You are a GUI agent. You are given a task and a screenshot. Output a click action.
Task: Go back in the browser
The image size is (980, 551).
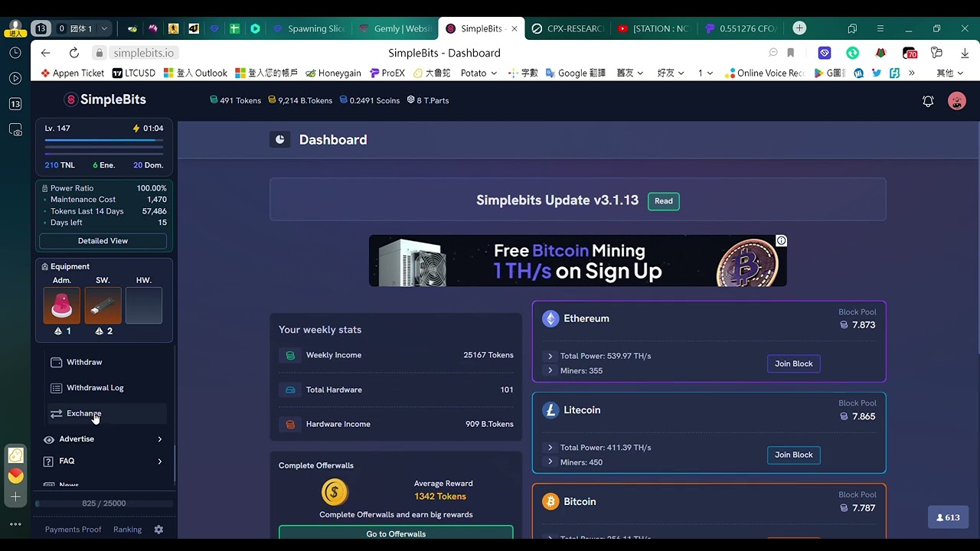46,53
